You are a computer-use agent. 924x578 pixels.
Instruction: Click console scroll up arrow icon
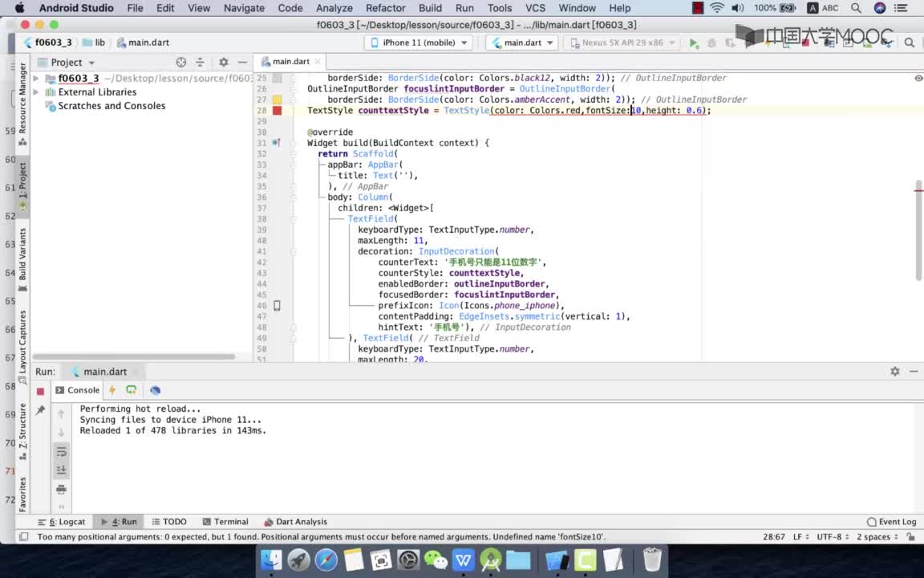[61, 414]
